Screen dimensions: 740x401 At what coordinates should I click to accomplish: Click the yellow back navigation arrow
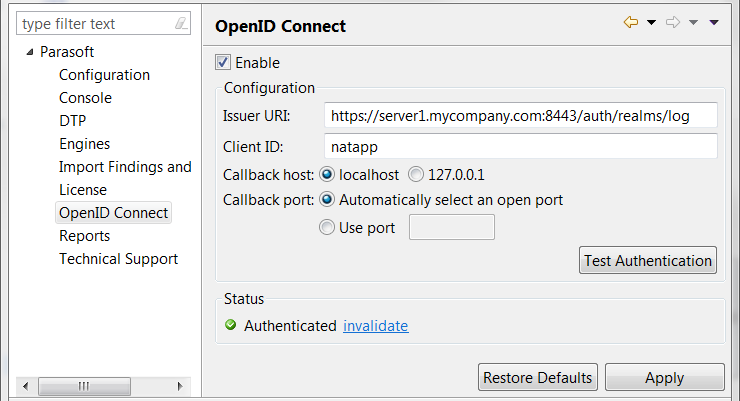tap(631, 22)
